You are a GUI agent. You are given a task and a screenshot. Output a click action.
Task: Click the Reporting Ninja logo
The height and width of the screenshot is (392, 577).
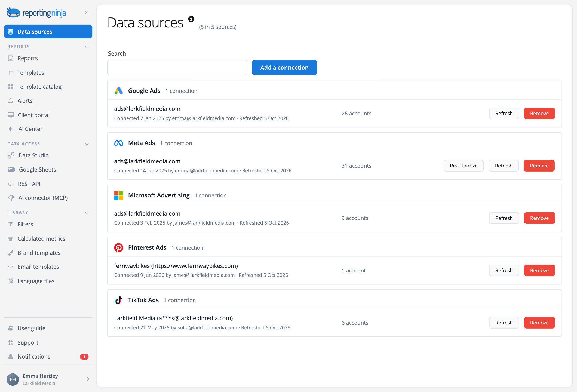36,13
